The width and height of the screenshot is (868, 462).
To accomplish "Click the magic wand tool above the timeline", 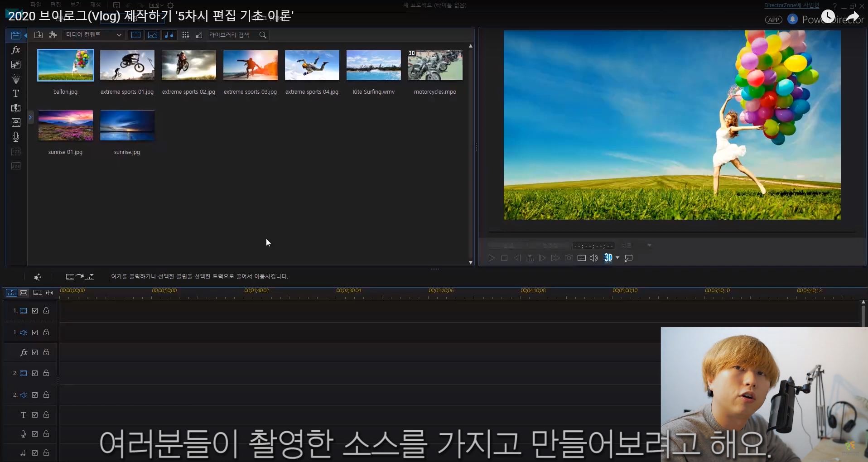I will 38,277.
